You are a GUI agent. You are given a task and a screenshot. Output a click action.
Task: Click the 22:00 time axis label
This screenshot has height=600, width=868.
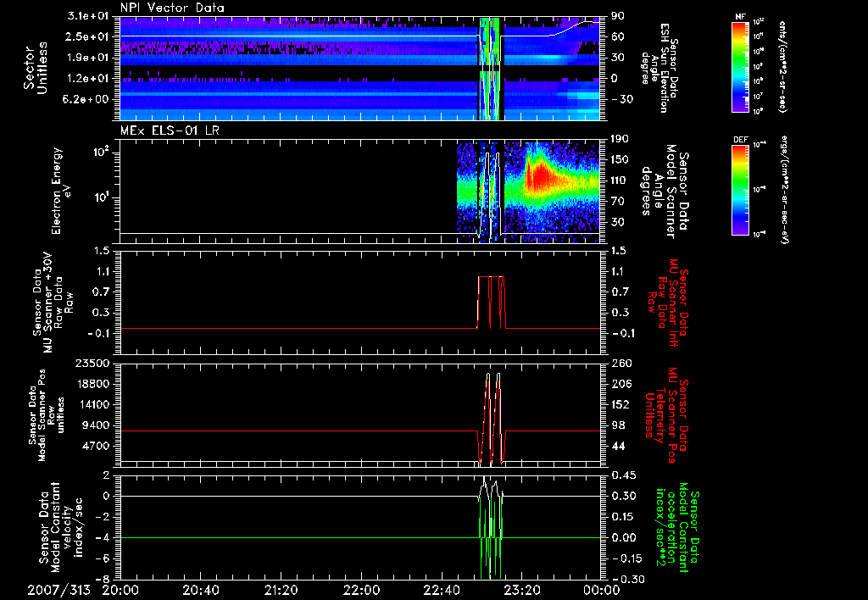click(x=361, y=591)
